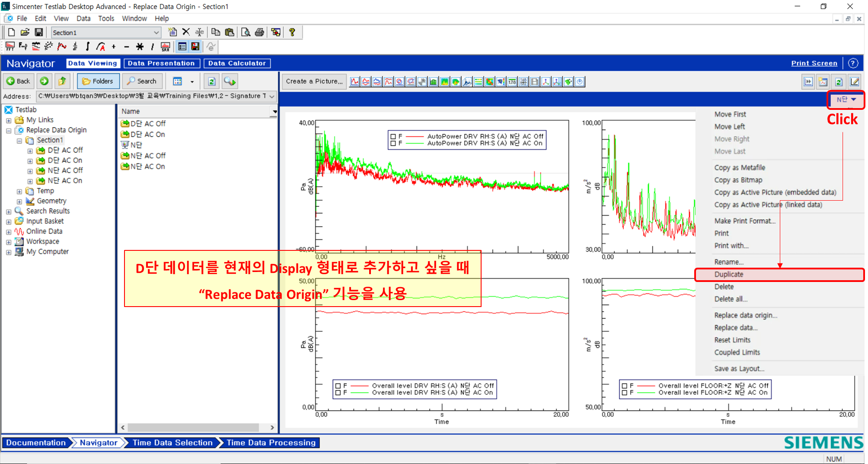Toggle checkbox for Overall level DRV RH:S AC Off
The image size is (868, 464).
(x=338, y=386)
